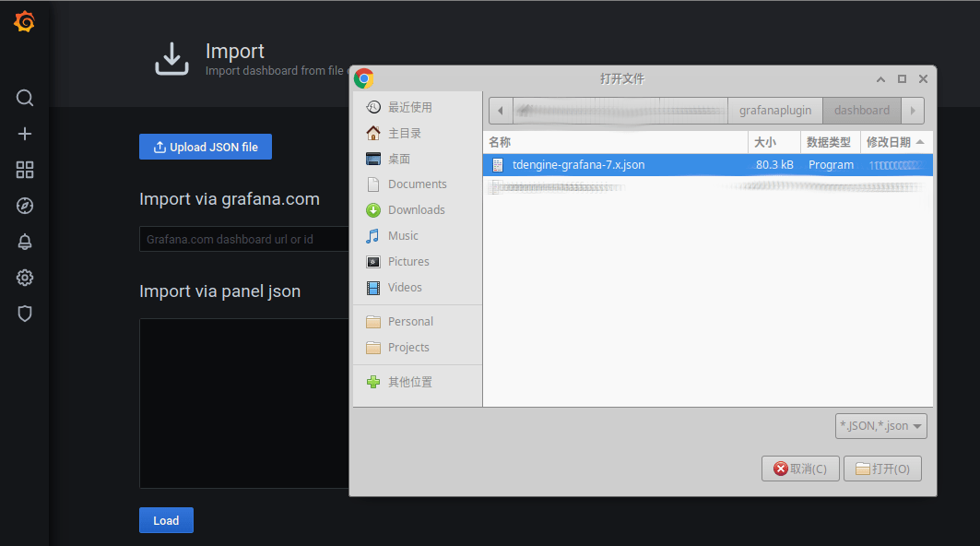Select the dashboard path segment

(x=861, y=111)
